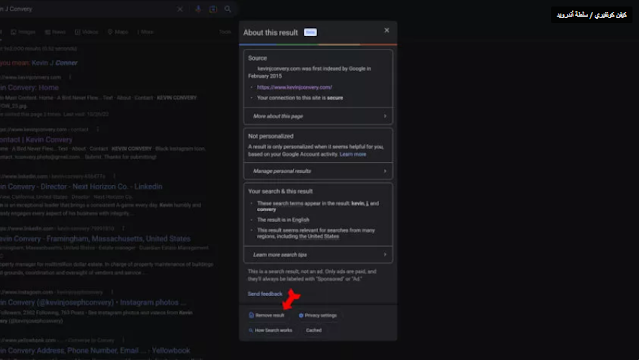
Task: Clear the search box text
Action: click(x=180, y=9)
